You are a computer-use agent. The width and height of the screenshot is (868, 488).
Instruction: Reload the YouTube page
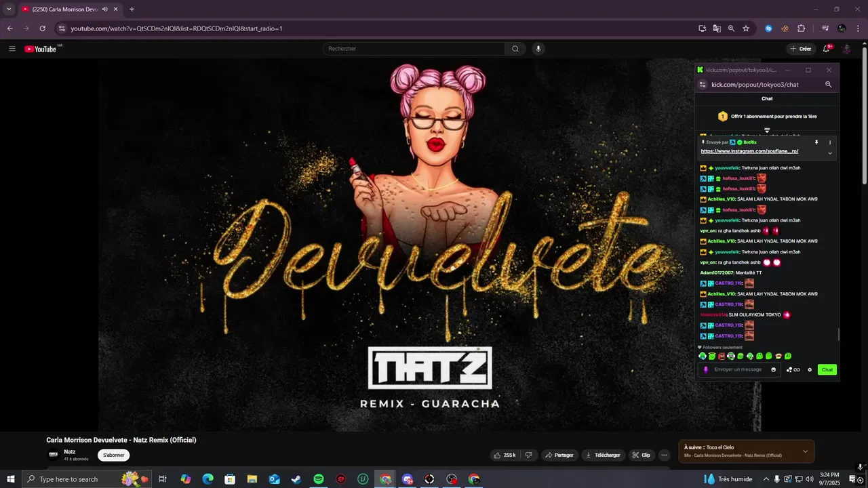[x=42, y=28]
